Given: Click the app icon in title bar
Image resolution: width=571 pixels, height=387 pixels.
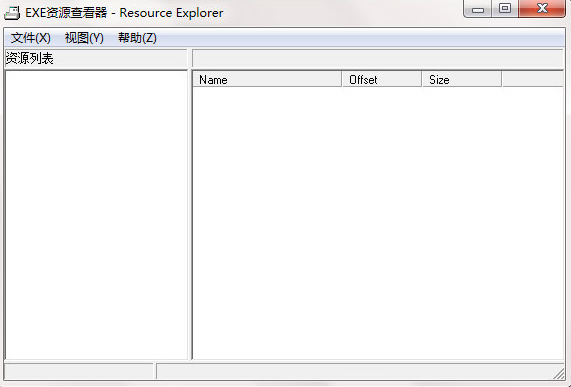Looking at the screenshot, I should coord(12,13).
